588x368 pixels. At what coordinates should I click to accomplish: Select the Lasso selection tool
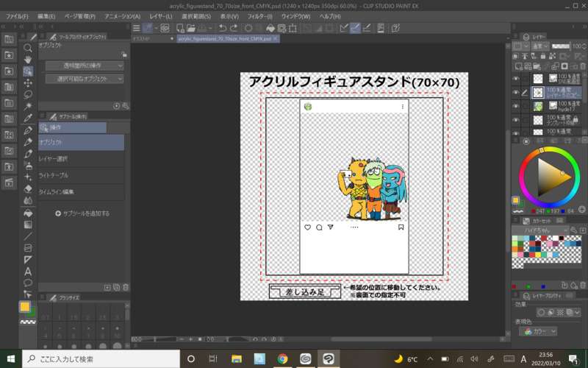click(28, 94)
